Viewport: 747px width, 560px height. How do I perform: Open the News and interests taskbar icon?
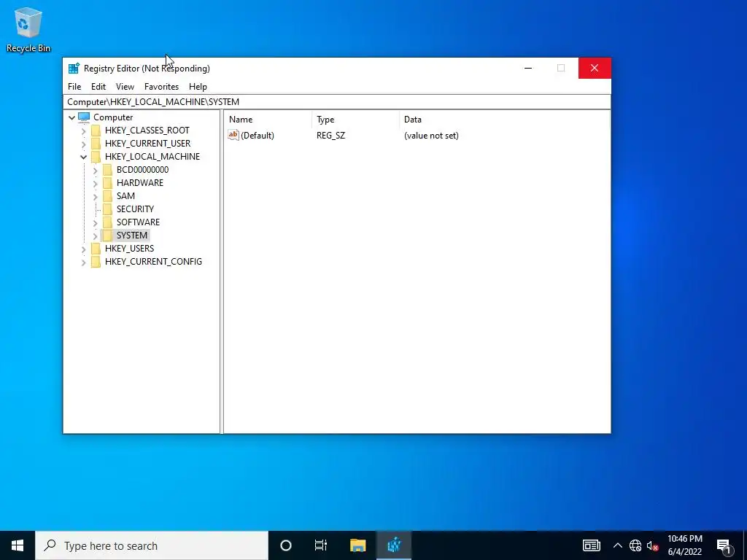(x=591, y=545)
